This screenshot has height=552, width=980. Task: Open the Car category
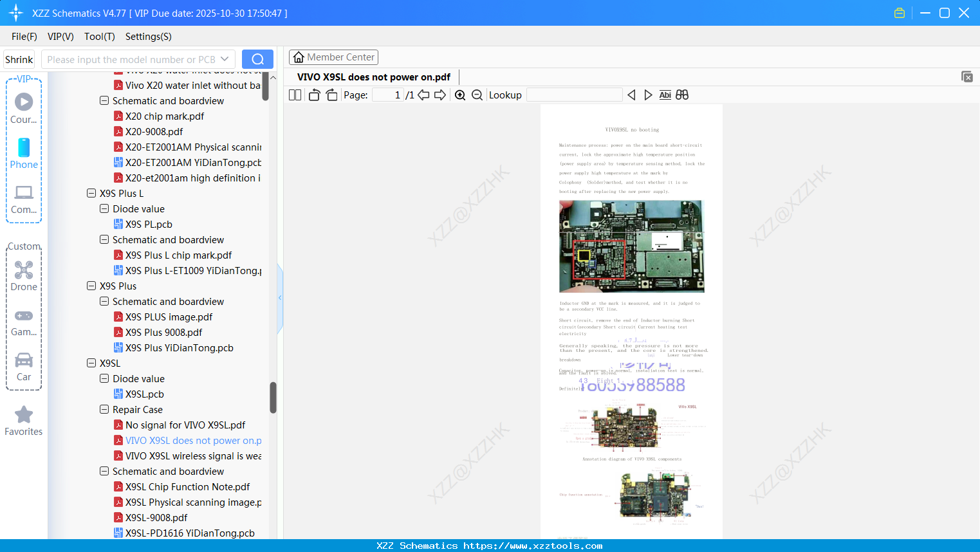click(24, 366)
